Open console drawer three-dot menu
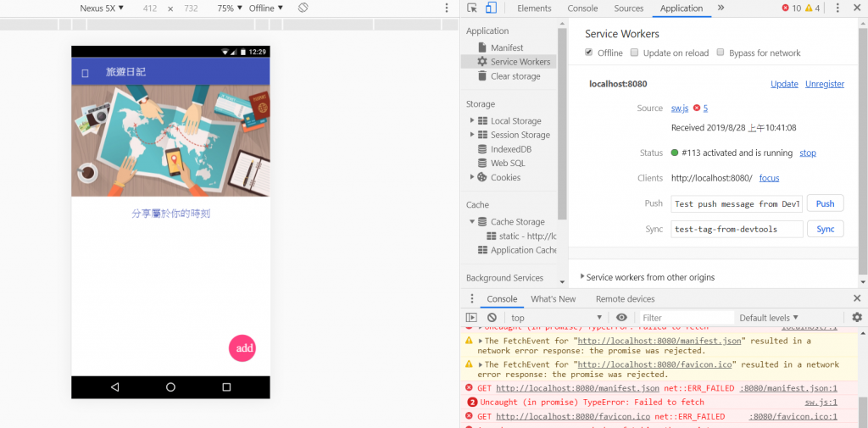The image size is (868, 428). tap(471, 299)
